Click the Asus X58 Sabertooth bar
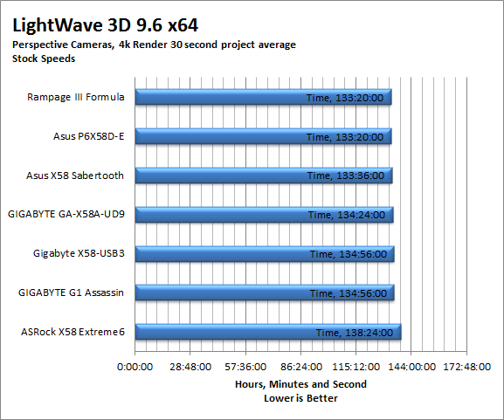The image size is (504, 420). (x=264, y=176)
